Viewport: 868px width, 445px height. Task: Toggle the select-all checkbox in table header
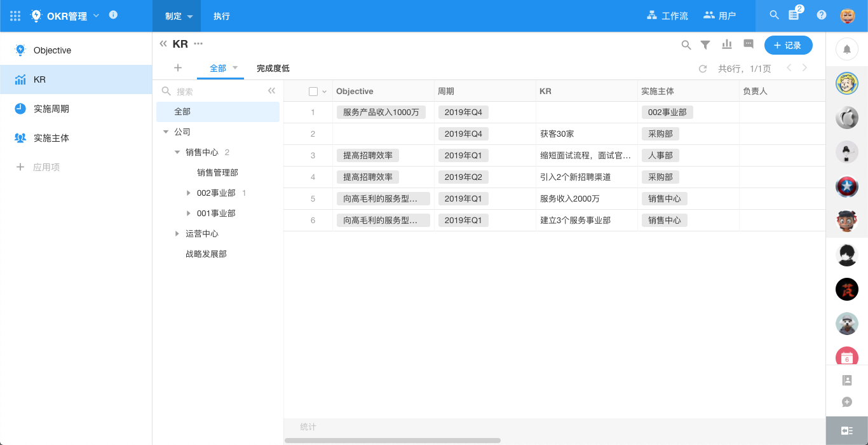(x=313, y=92)
